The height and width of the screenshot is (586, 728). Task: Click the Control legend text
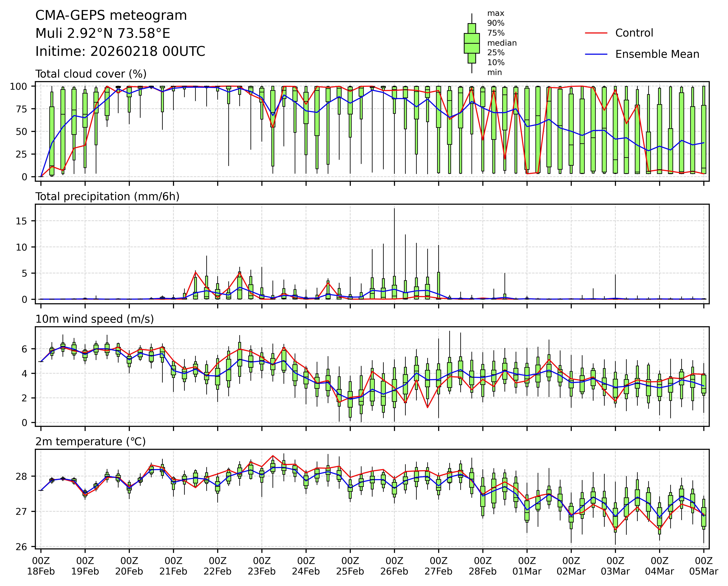click(x=634, y=33)
